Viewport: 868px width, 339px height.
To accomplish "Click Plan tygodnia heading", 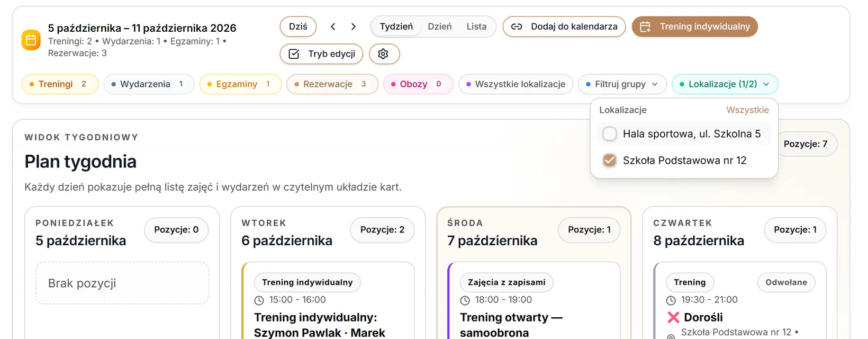I will pyautogui.click(x=80, y=162).
